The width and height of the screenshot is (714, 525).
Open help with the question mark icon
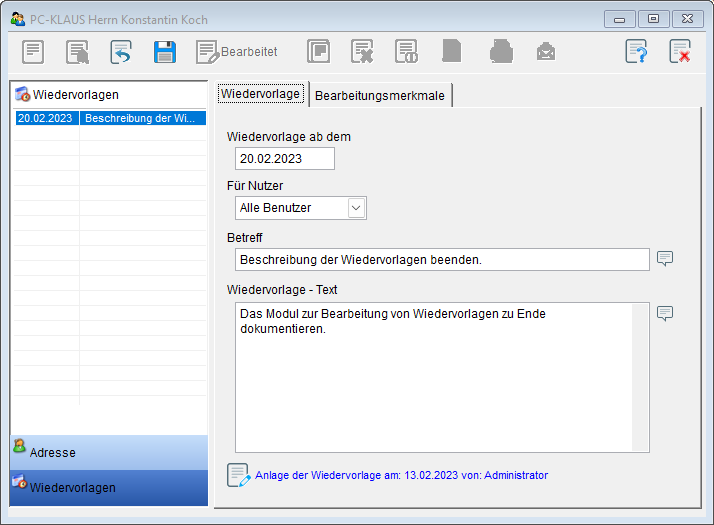pos(636,52)
